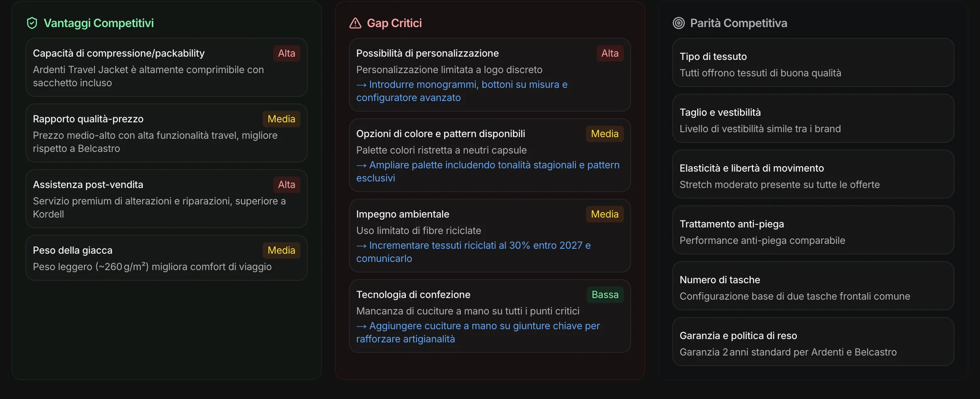Click the "Aggiungere cuciture a mano" recommendation
This screenshot has width=980, height=399.
click(478, 332)
